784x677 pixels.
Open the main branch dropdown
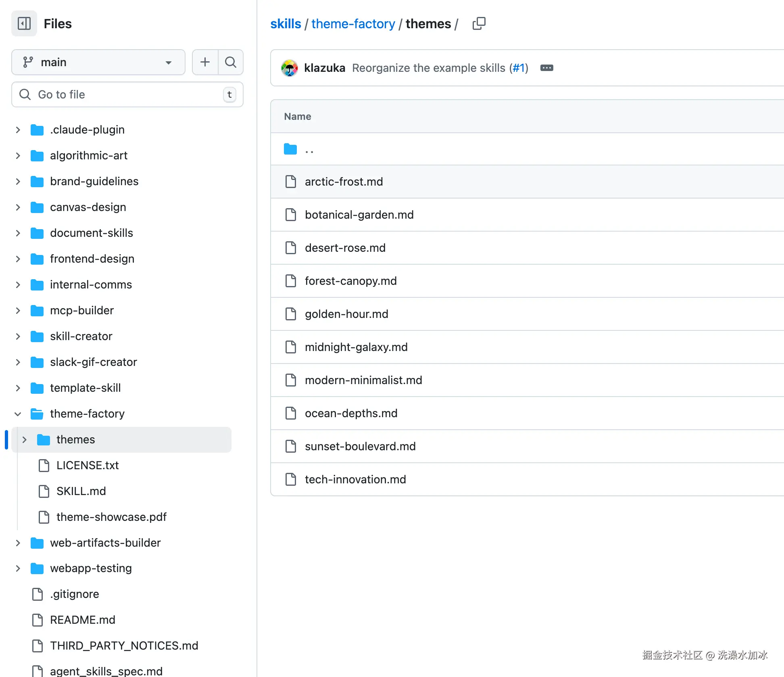click(x=98, y=62)
